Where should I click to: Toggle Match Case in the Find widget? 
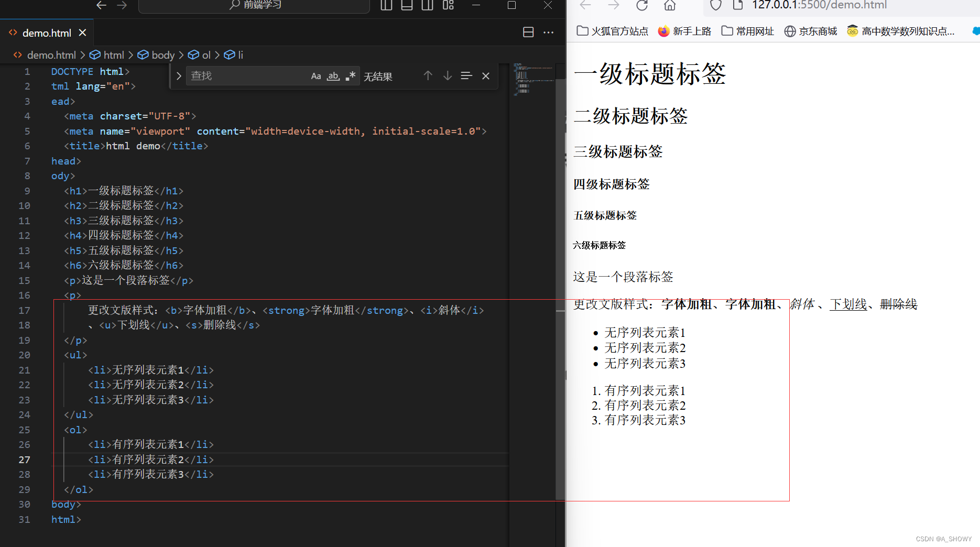click(316, 75)
